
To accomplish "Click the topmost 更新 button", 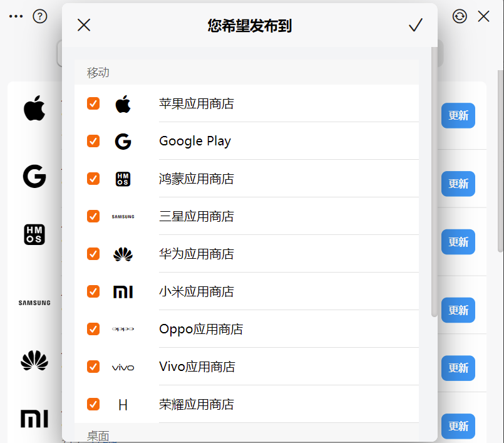I will (458, 115).
